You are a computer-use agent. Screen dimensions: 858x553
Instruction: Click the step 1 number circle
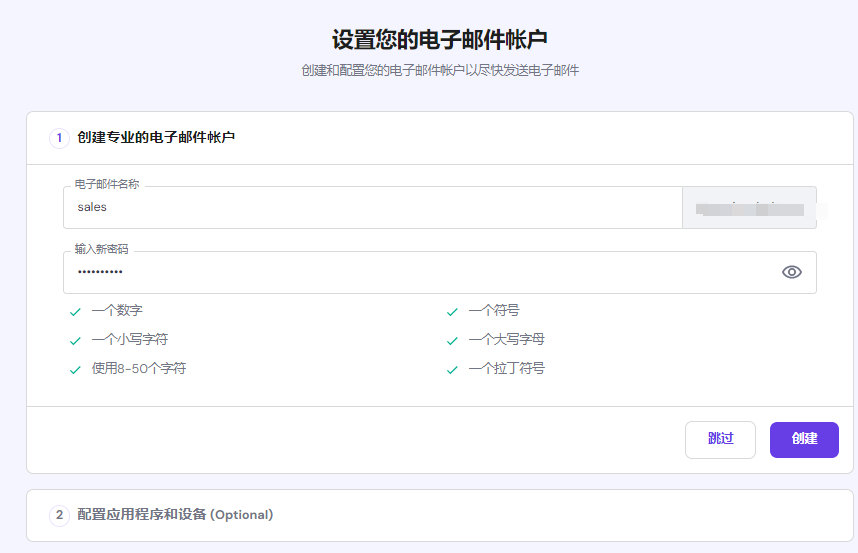coord(59,138)
